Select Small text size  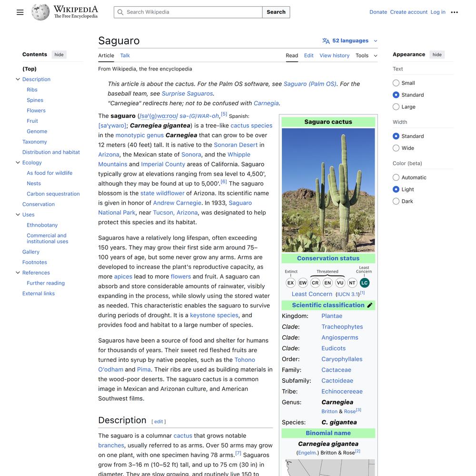pos(396,83)
